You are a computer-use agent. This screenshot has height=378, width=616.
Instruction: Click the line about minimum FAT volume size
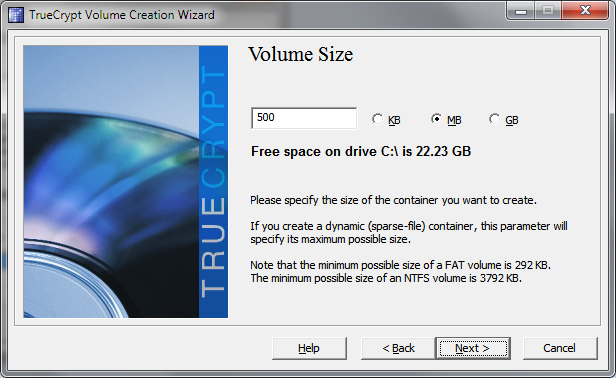point(400,265)
